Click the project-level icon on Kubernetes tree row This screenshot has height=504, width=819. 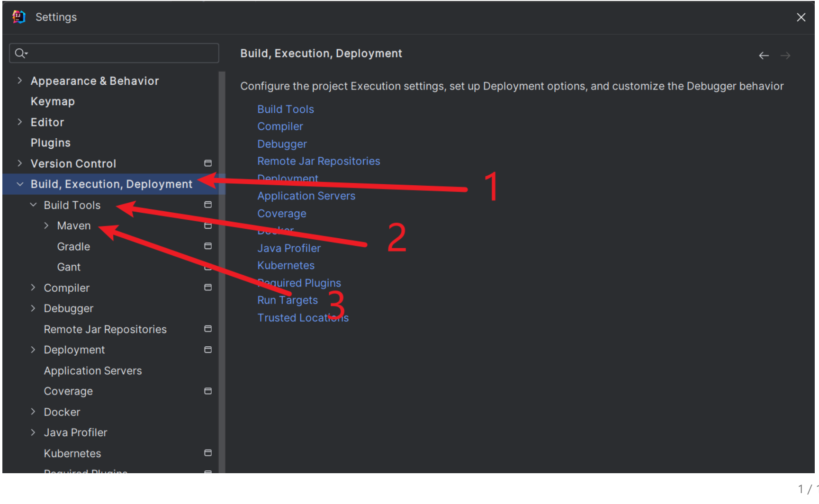point(207,453)
